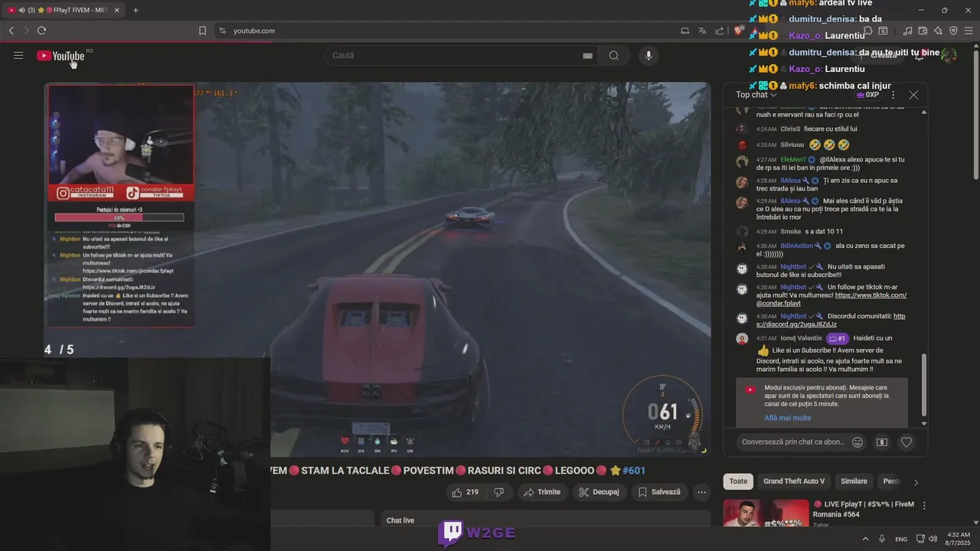
Task: Click the Trimite share button
Action: coord(542,492)
